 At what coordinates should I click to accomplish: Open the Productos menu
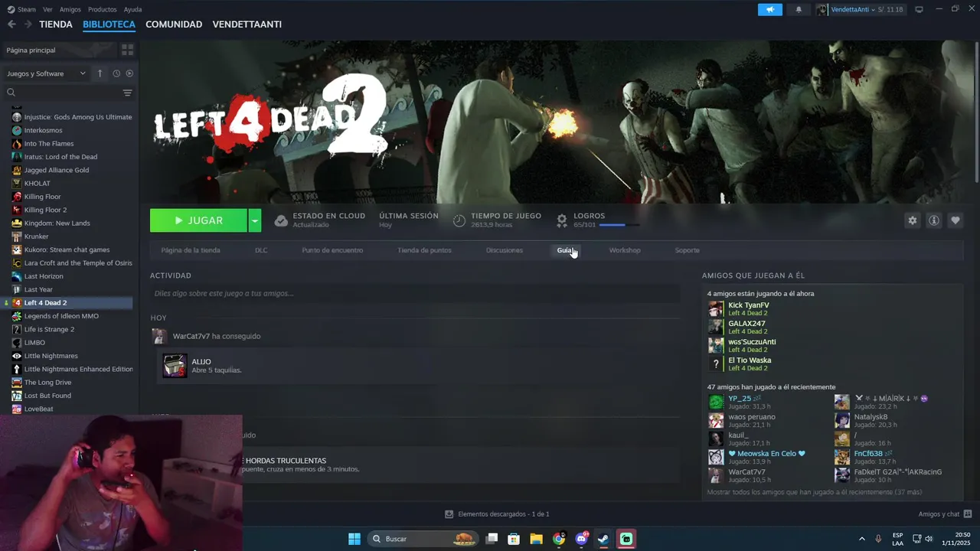click(x=103, y=9)
